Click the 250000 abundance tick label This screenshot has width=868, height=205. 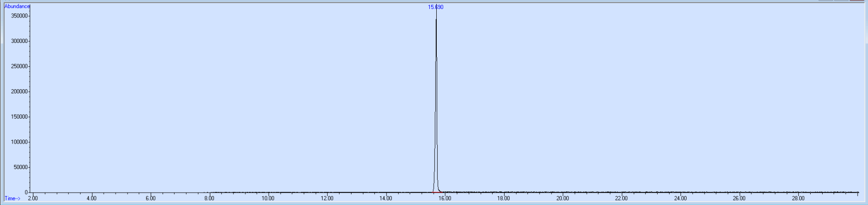pos(19,66)
